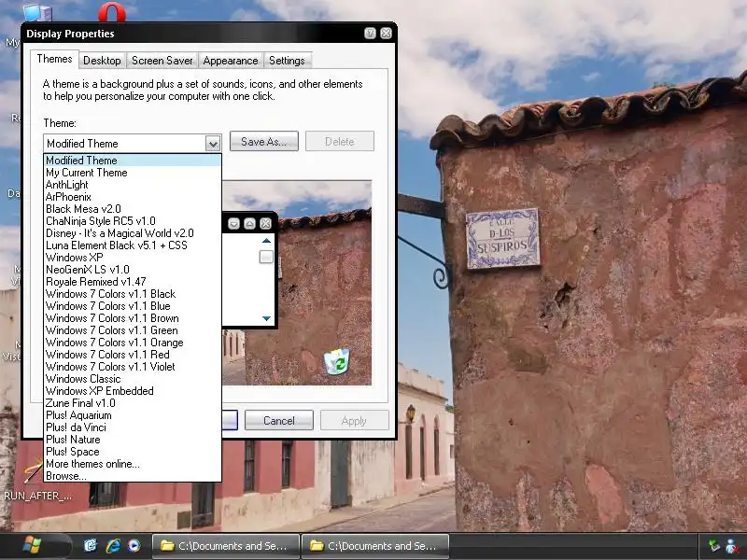Choose the ArPhoenix theme
Image resolution: width=747 pixels, height=560 pixels.
pyautogui.click(x=133, y=197)
